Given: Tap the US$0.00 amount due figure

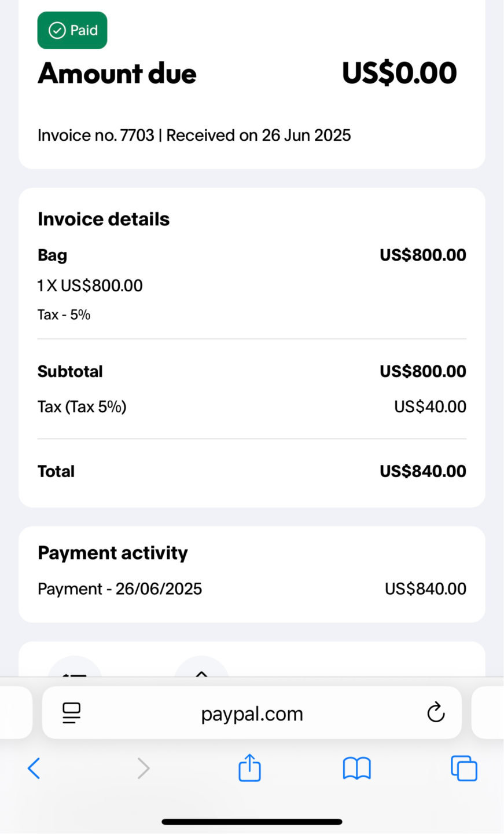Looking at the screenshot, I should (x=399, y=74).
